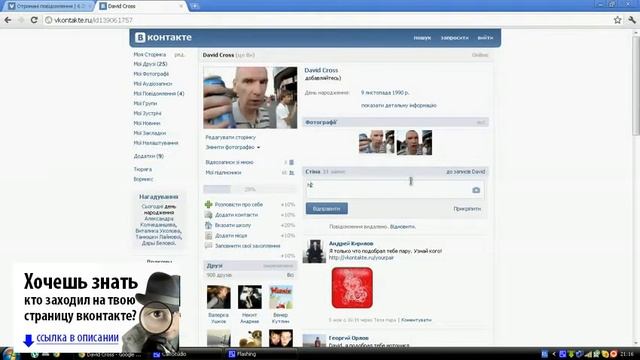Click 'Тюряга' sidebar link

pos(142,169)
